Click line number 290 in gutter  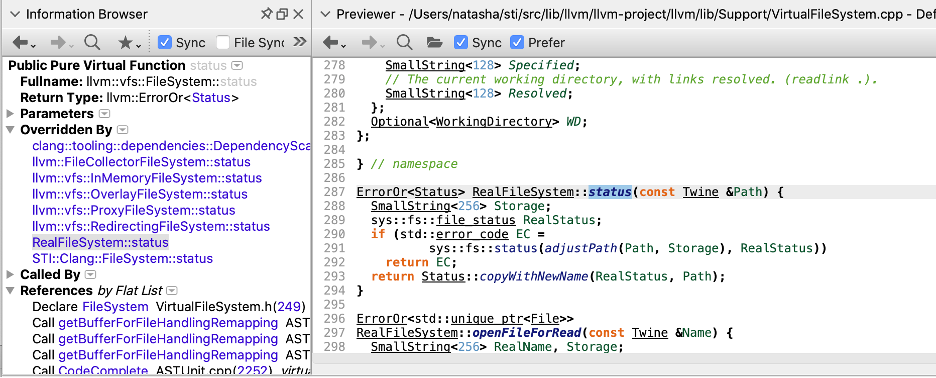pos(335,233)
